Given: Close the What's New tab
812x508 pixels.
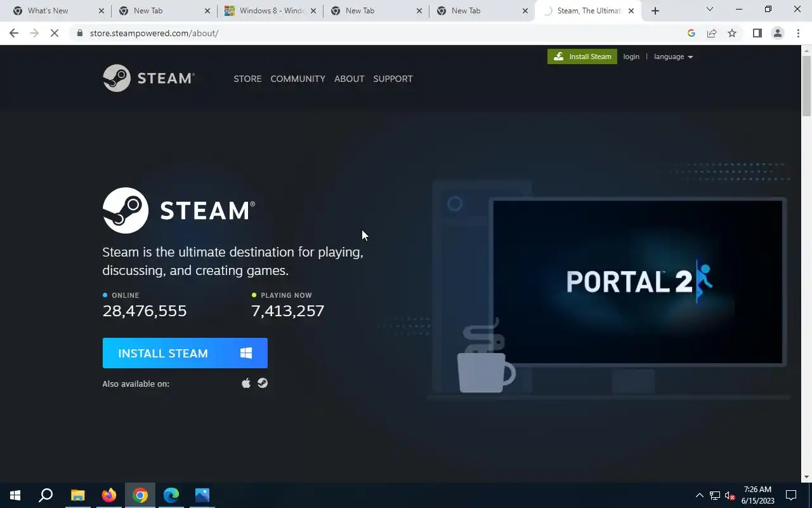Looking at the screenshot, I should 101,11.
